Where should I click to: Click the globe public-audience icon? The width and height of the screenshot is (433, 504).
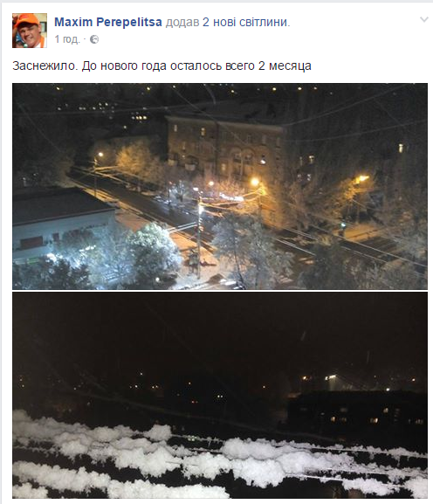(94, 39)
